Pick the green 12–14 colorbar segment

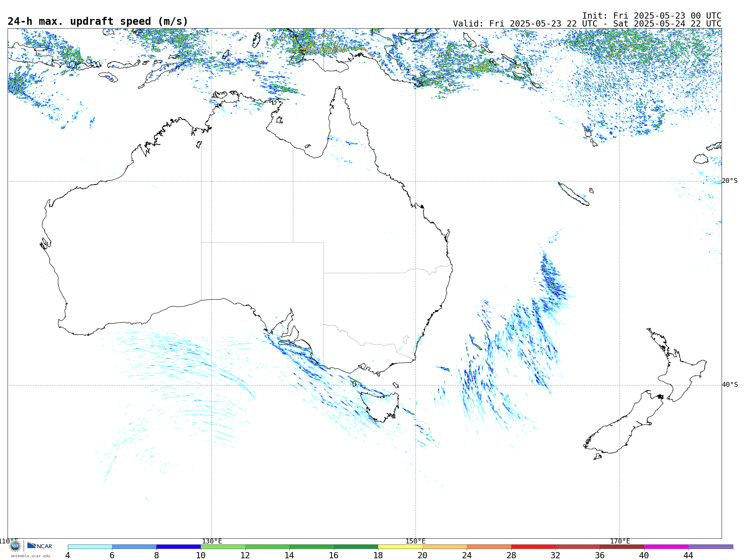pyautogui.click(x=267, y=547)
